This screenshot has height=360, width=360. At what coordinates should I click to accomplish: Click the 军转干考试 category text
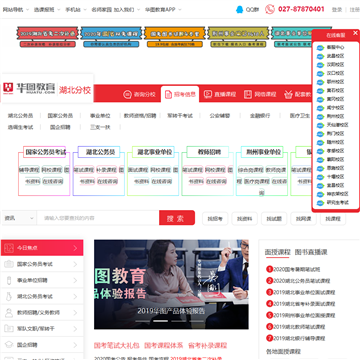click(x=180, y=116)
